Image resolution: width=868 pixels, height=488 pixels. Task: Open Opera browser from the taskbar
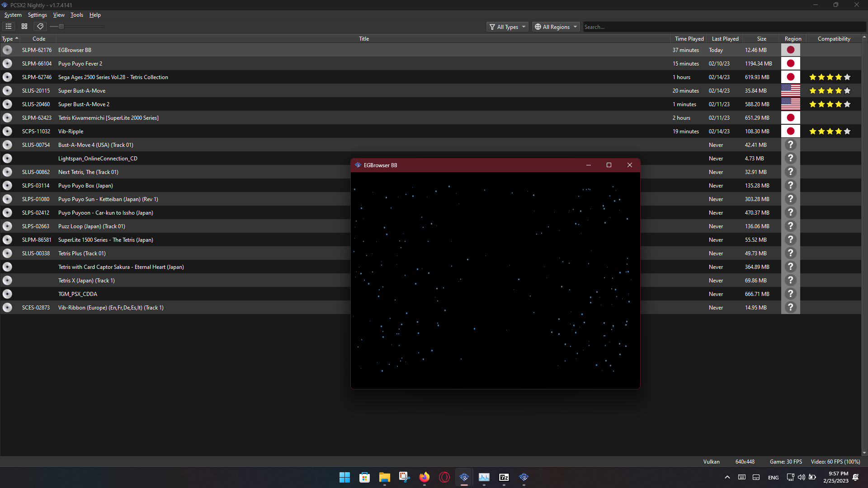pos(444,477)
